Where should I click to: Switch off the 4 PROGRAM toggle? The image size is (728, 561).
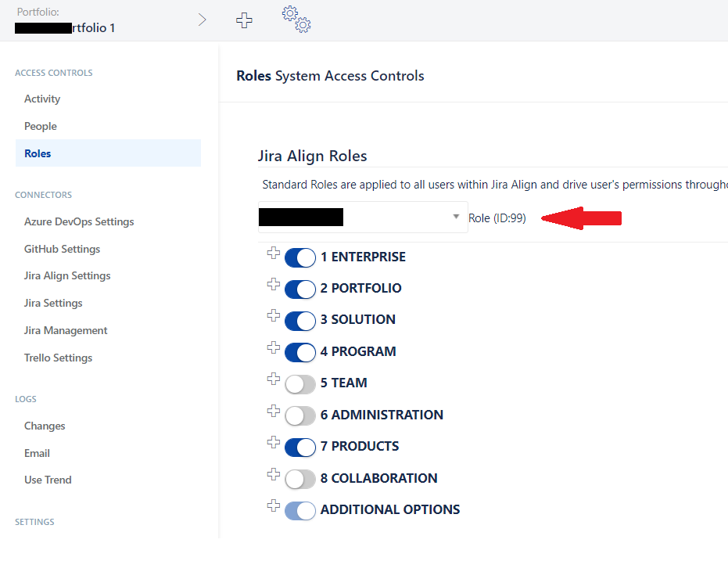click(300, 352)
